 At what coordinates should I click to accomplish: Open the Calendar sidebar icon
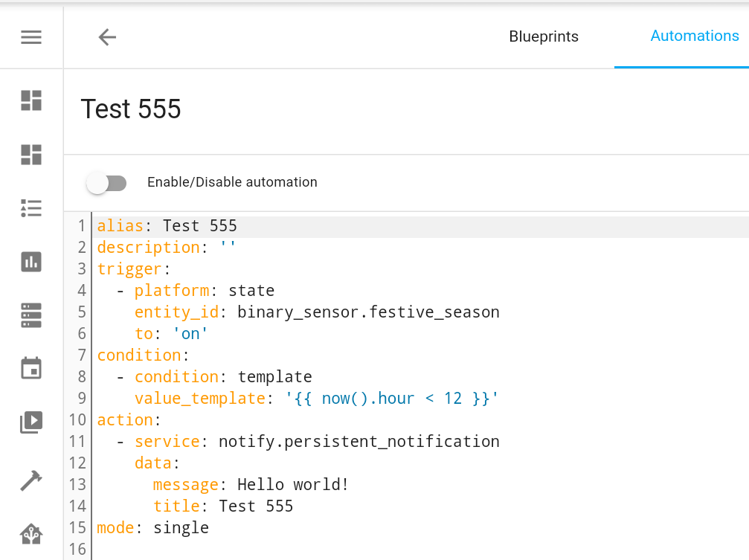click(31, 369)
